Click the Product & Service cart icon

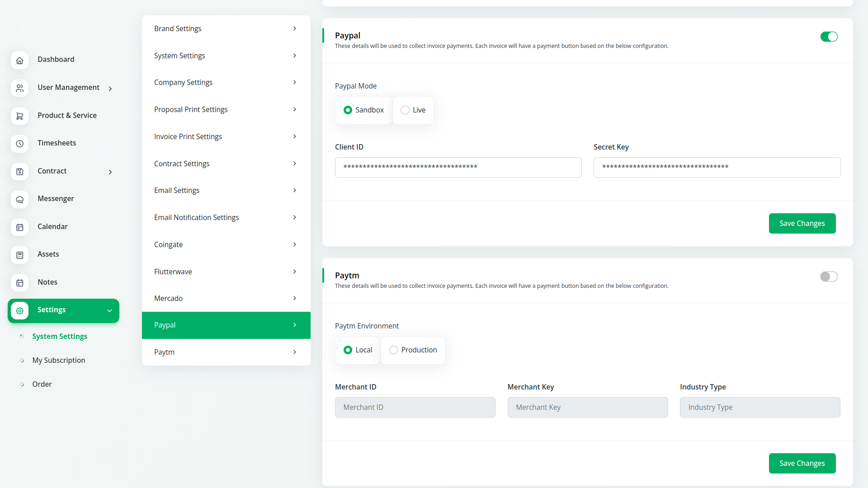point(19,116)
